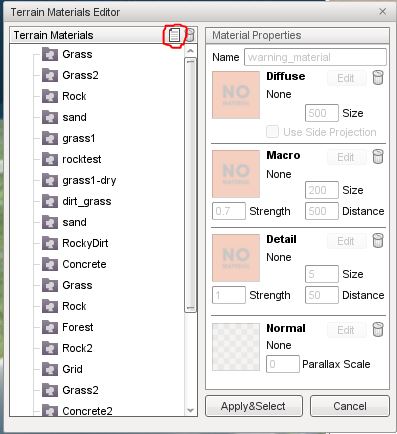Click the Normal map checkered preview thumbnail
Screen dimensions: 397x434
coord(236,347)
